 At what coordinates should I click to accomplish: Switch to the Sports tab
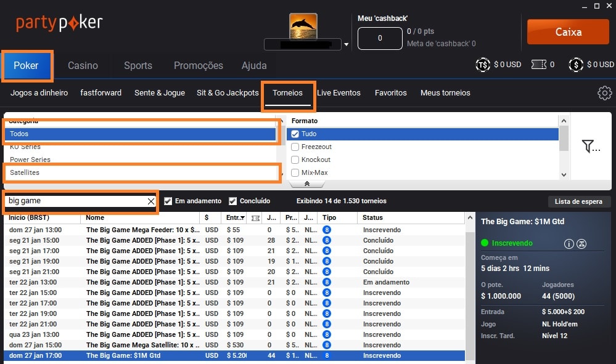coord(138,65)
